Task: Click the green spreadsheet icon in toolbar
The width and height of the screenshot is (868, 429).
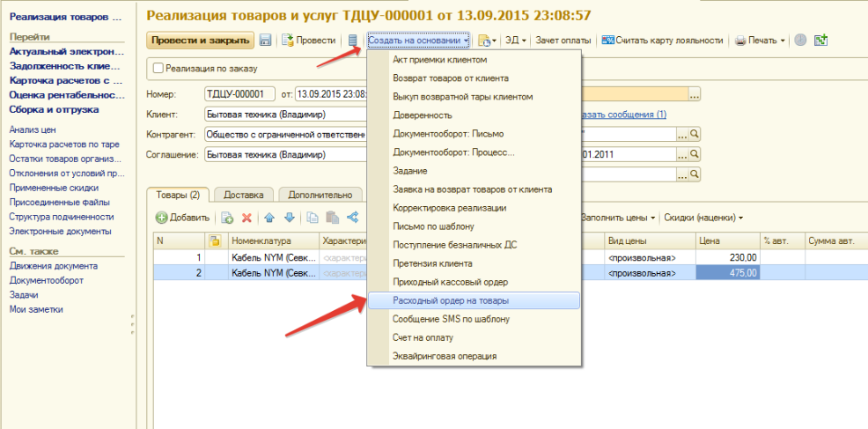Action: coord(821,41)
